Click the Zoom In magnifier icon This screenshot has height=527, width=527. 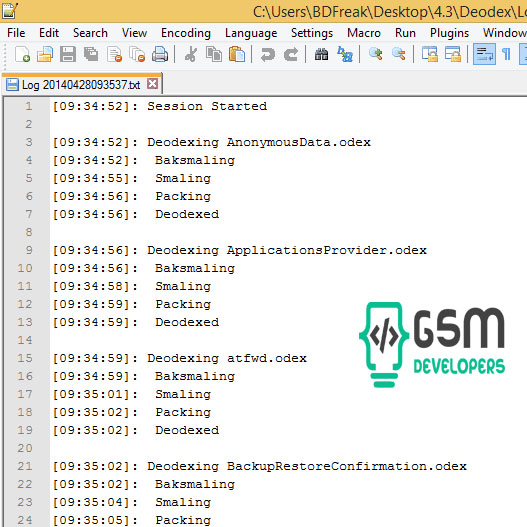click(376, 54)
